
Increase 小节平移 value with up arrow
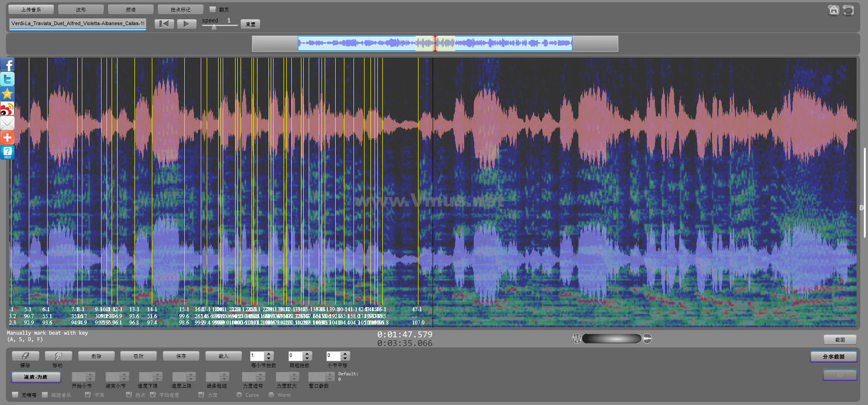pos(345,354)
